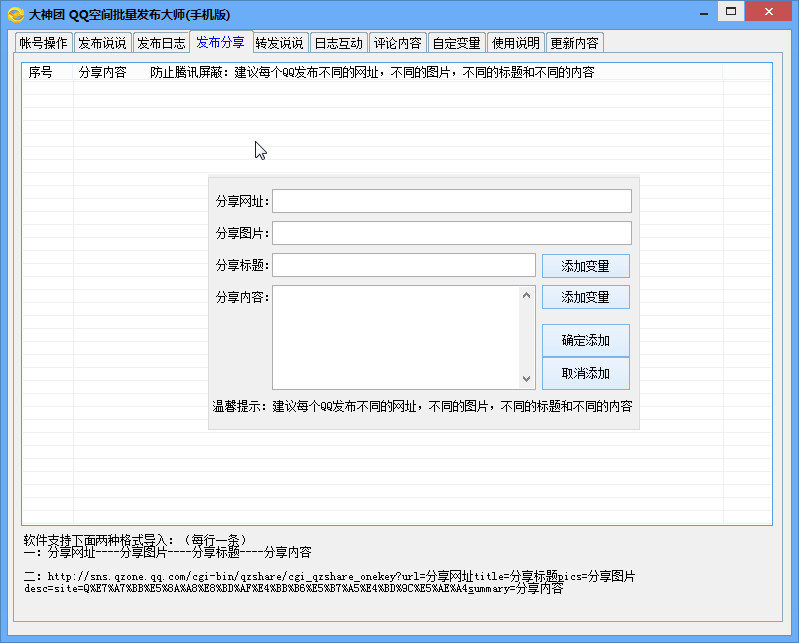Click 添加变量 next to 分享标题
The height and width of the screenshot is (643, 799).
coord(585,266)
